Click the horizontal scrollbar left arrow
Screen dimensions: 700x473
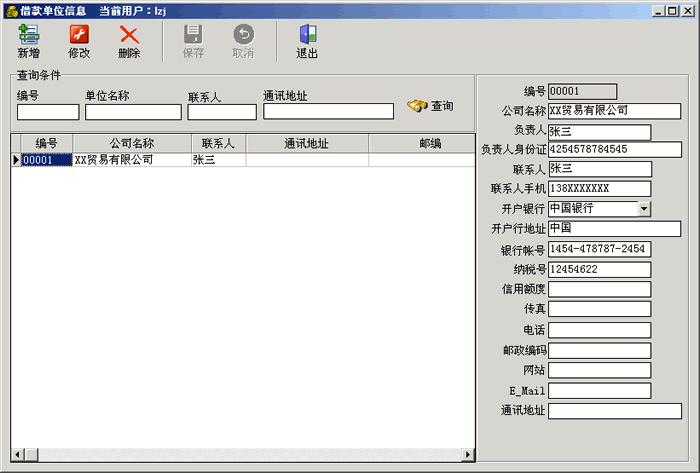pos(17,455)
